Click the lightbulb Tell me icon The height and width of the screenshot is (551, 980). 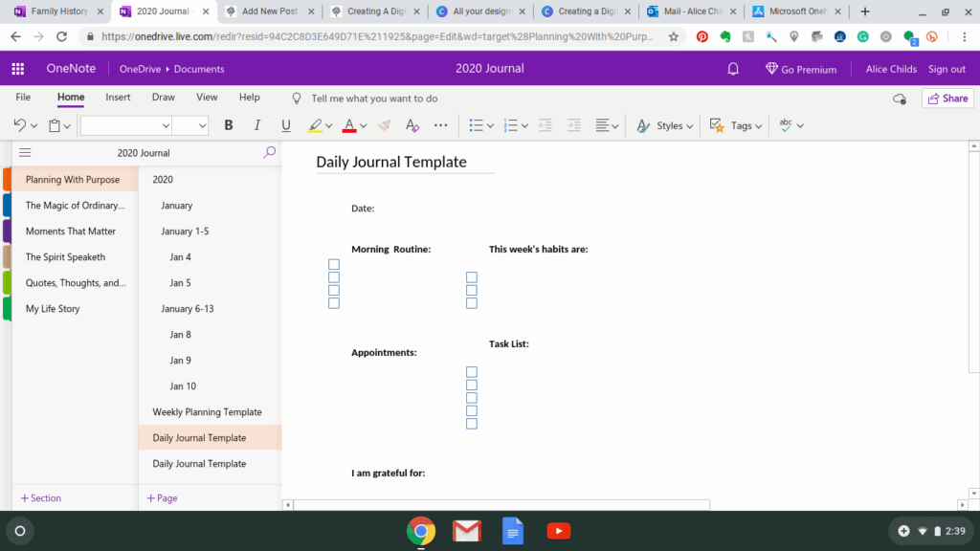tap(297, 99)
